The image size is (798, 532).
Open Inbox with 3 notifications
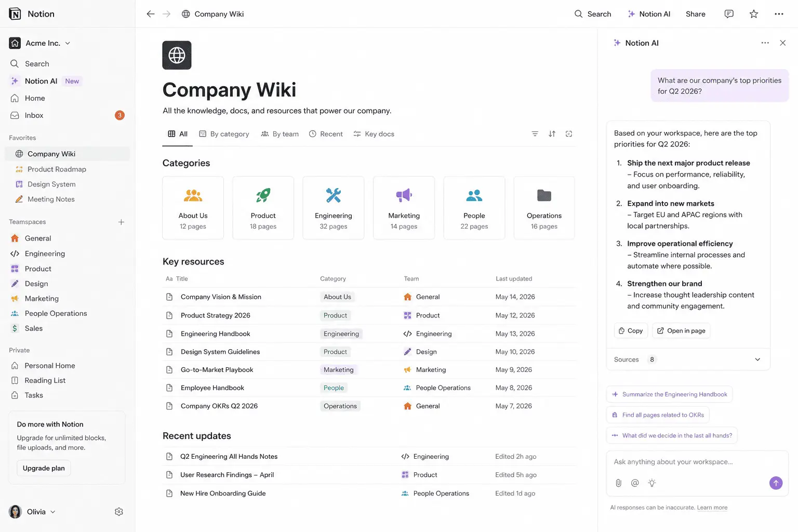pyautogui.click(x=68, y=115)
